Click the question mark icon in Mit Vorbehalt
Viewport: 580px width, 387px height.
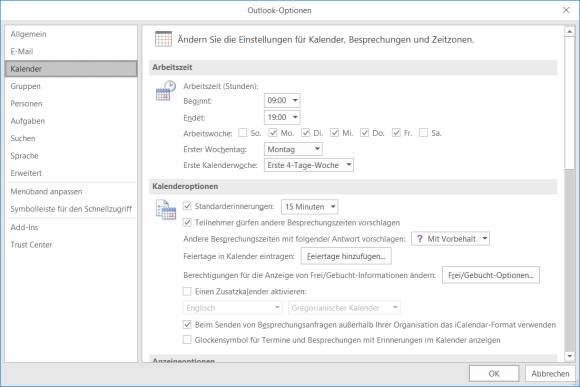point(419,239)
